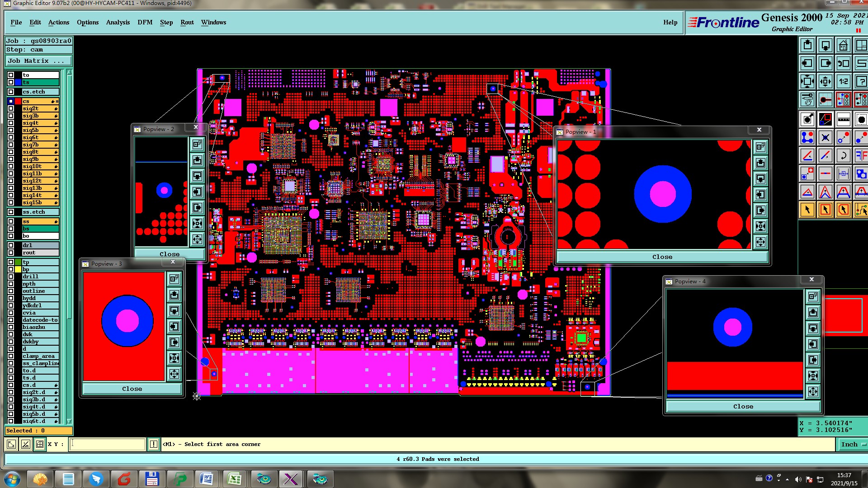Toggle the ss.etch layer checkbox
This screenshot has height=488, width=868.
click(11, 212)
